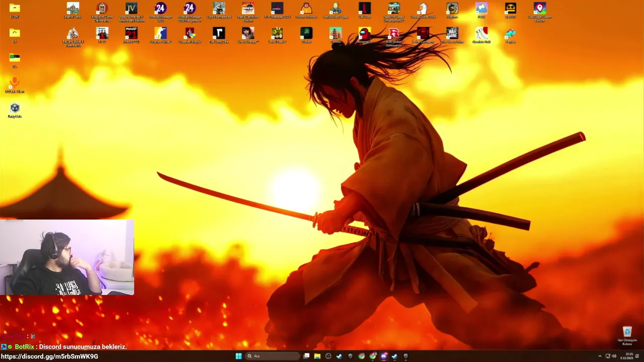This screenshot has width=644, height=362.
Task: Open the Windows Start menu
Action: [x=238, y=356]
